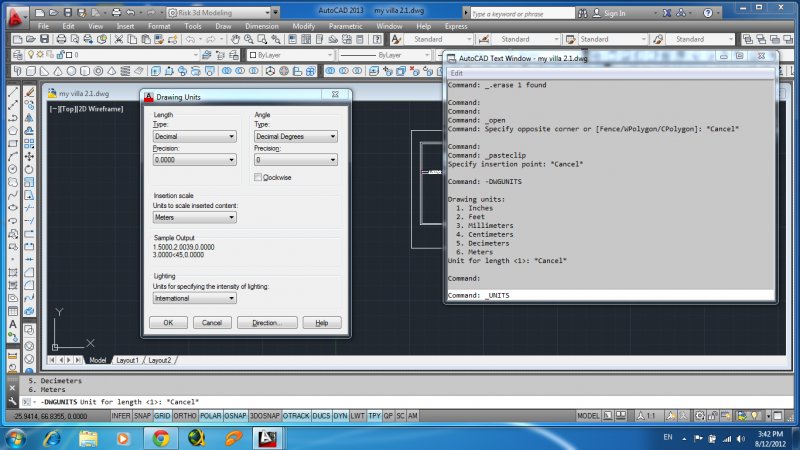
Task: Click the command line input field
Action: pyautogui.click(x=408, y=402)
